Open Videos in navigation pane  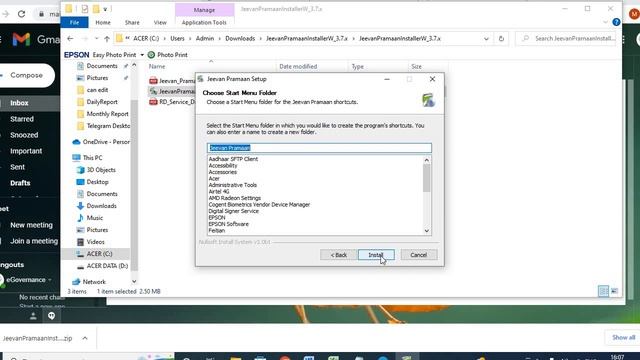[91, 242]
